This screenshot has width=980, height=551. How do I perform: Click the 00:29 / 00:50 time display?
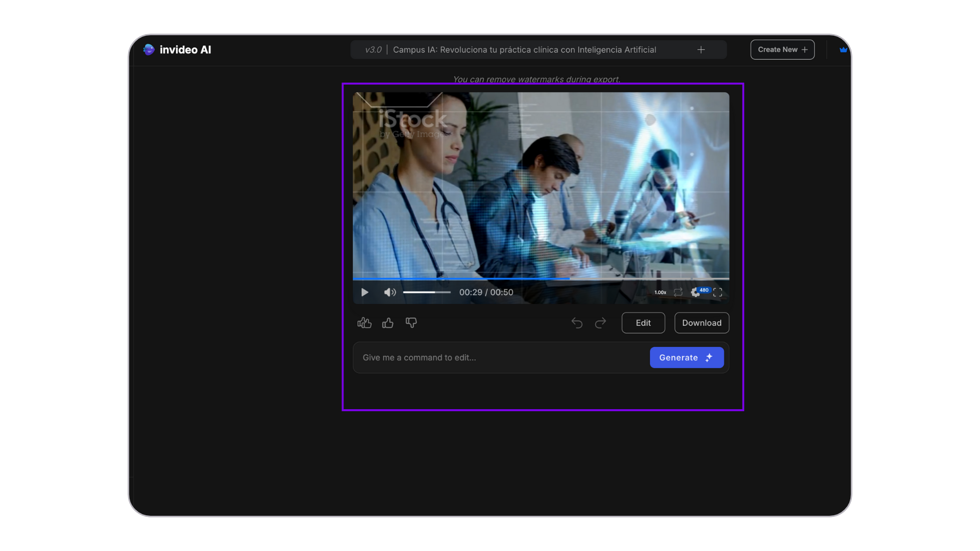pos(486,292)
